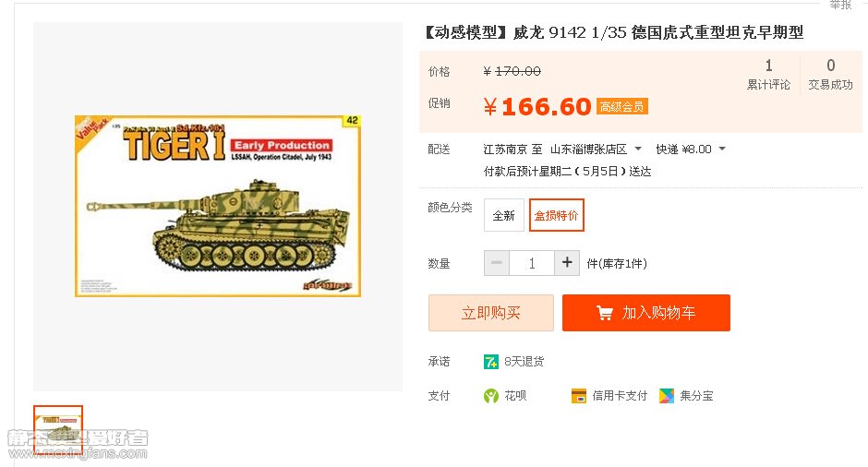Image resolution: width=868 pixels, height=467 pixels.
Task: Click the Jifenbao (集分宝) colorful icon
Action: click(667, 396)
